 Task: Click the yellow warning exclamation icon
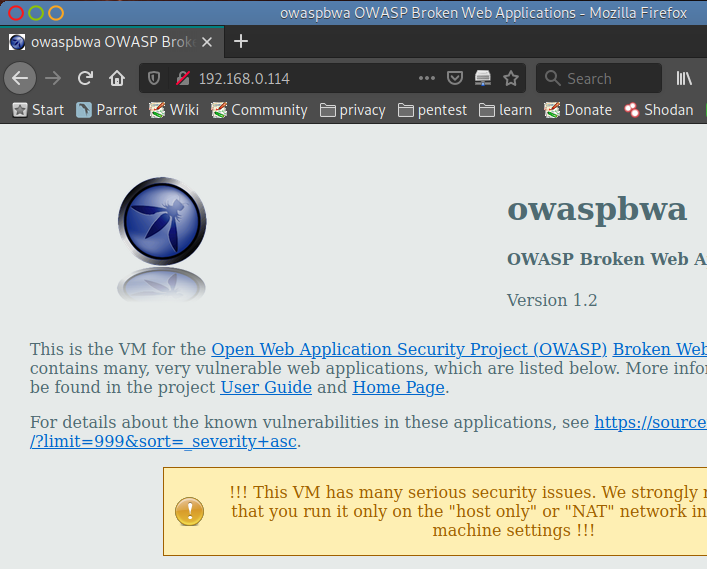(189, 511)
